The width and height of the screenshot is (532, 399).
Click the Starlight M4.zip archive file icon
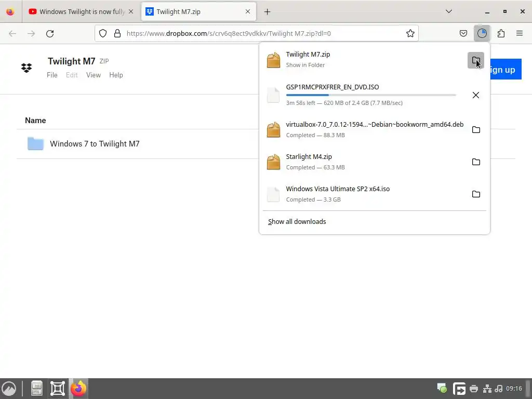pyautogui.click(x=273, y=162)
